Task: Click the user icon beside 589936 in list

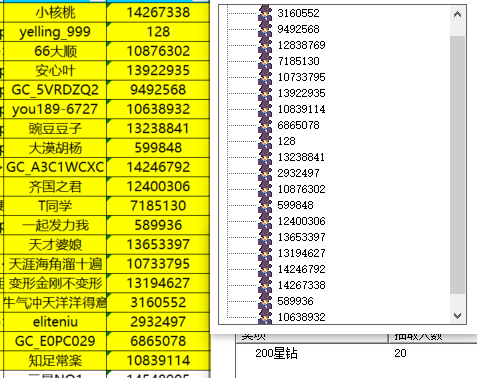Action: click(265, 301)
